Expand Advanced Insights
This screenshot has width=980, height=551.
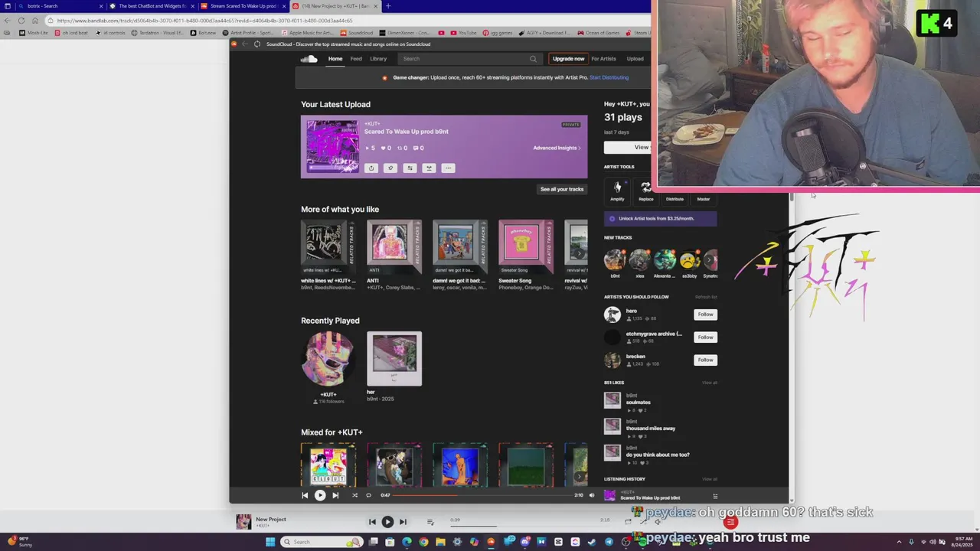pos(557,148)
